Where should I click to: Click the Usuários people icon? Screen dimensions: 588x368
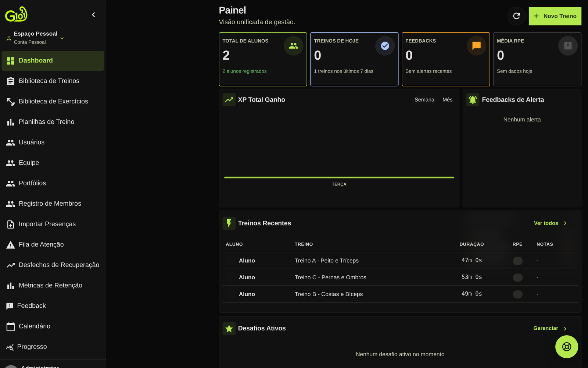[11, 142]
